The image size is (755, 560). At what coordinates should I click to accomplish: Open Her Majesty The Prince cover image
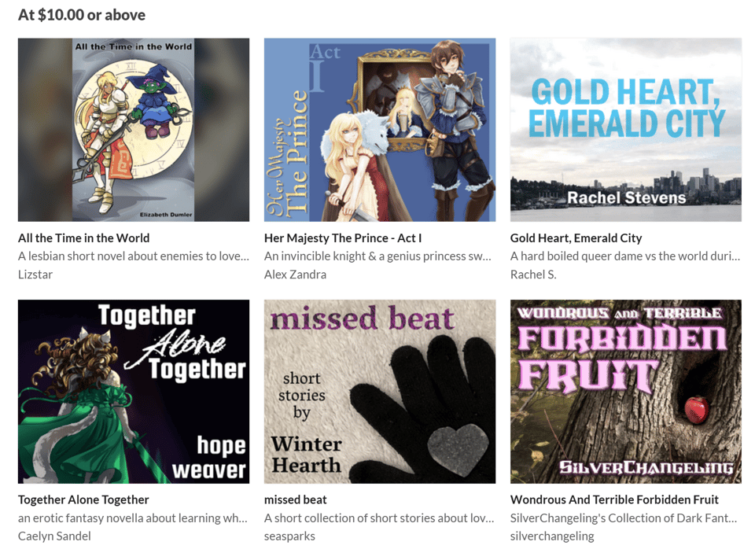click(379, 130)
